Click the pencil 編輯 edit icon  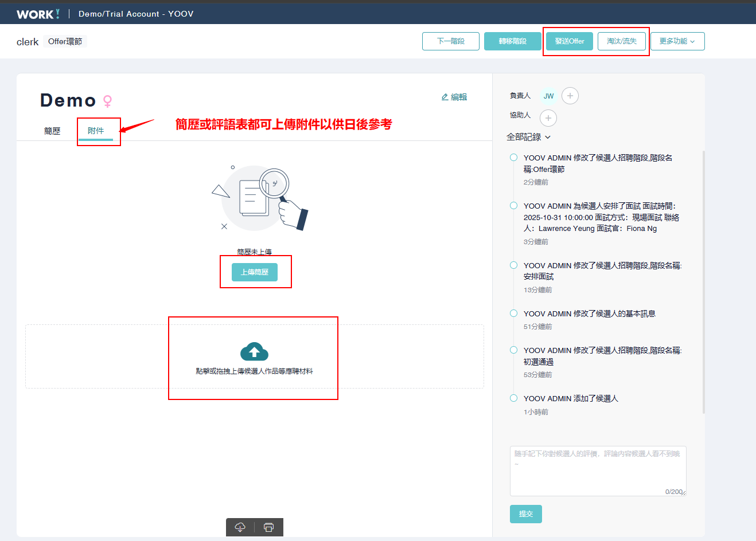[445, 97]
